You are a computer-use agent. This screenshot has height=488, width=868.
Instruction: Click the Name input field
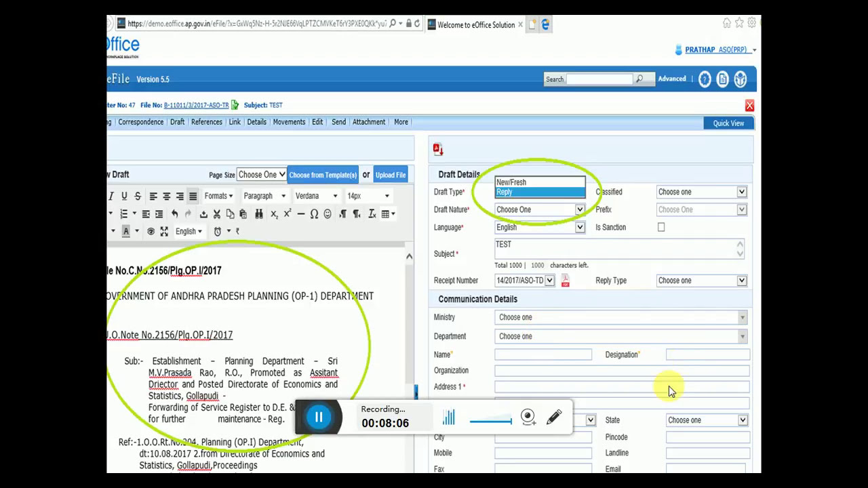543,354
